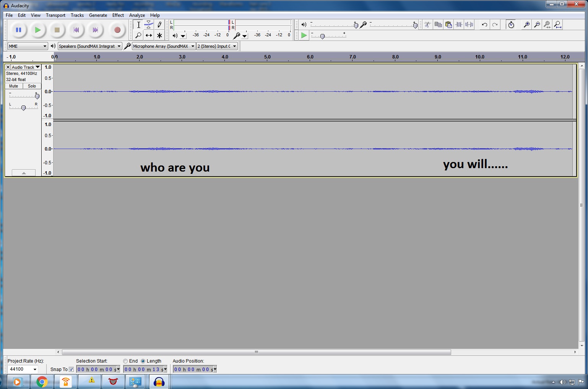Skip to end of the track
This screenshot has height=389, width=588.
95,30
